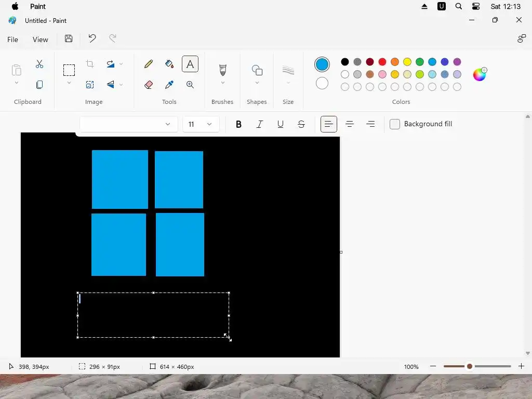Select the Eraser tool
Viewport: 532px width, 399px height.
[x=148, y=85]
